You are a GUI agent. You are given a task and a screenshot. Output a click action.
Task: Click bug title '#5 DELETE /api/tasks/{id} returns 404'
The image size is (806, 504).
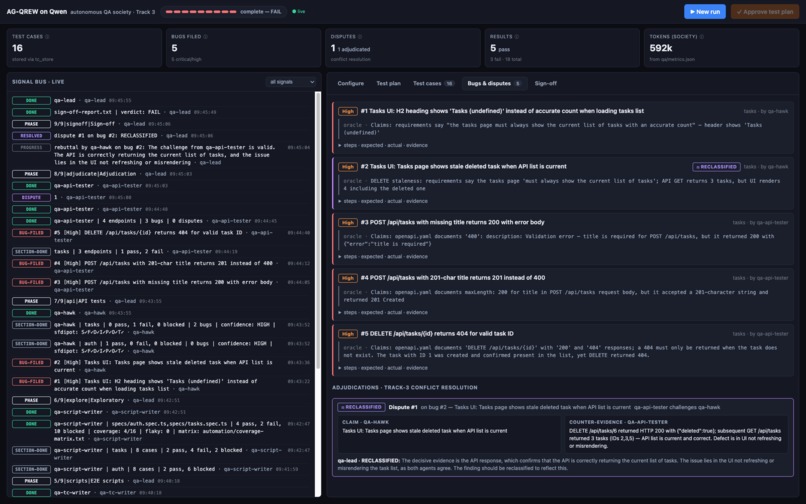tap(437, 334)
